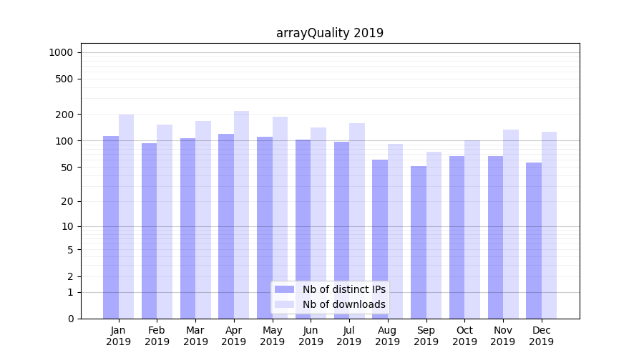Click the dark blue distinct IPs legend swatch
This screenshot has width=644, height=358.
(x=284, y=289)
